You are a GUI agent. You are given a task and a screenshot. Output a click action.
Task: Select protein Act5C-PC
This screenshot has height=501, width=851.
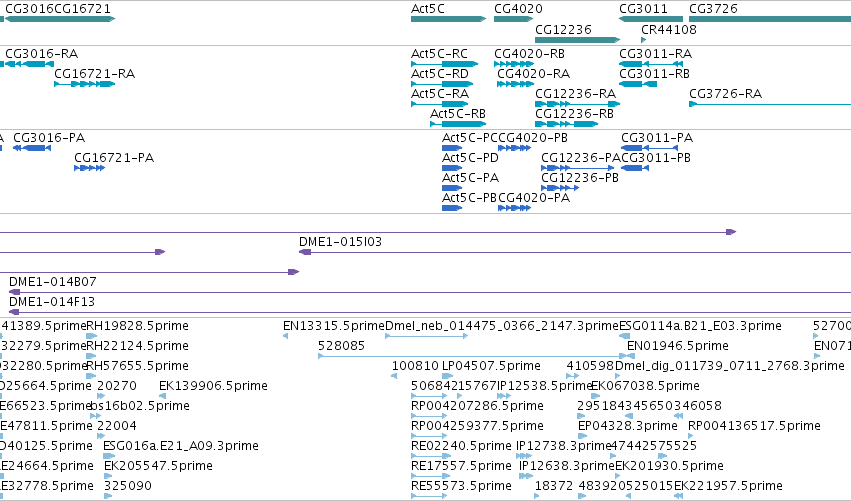(x=452, y=148)
